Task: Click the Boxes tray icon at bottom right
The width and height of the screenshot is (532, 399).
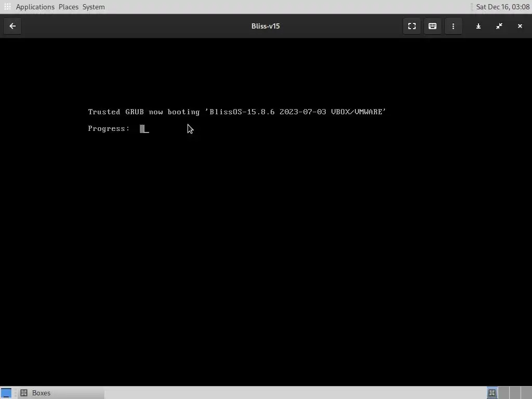Action: 492,393
